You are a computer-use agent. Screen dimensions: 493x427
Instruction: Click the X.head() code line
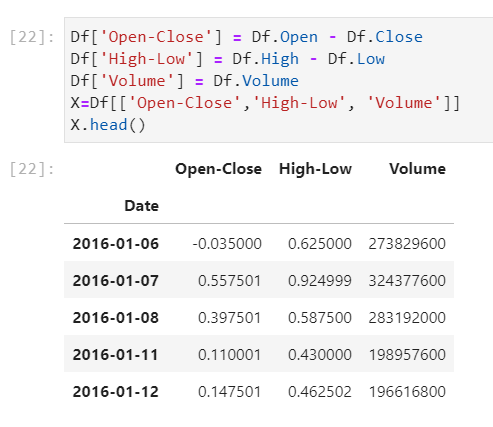[x=108, y=125]
